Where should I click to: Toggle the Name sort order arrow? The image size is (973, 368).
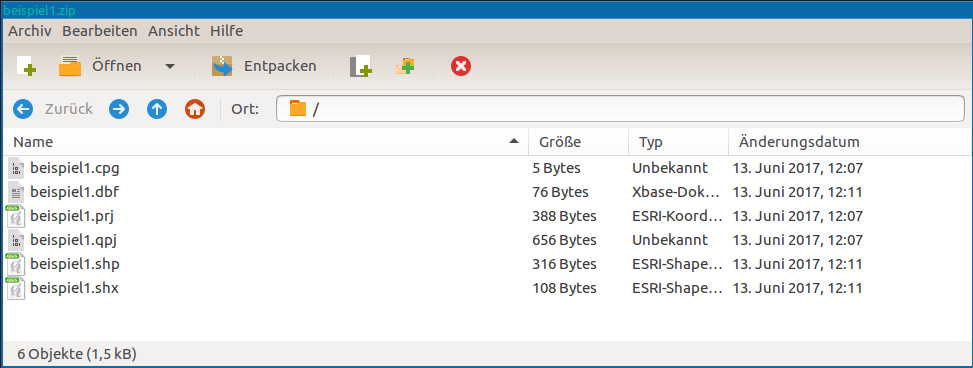[513, 141]
